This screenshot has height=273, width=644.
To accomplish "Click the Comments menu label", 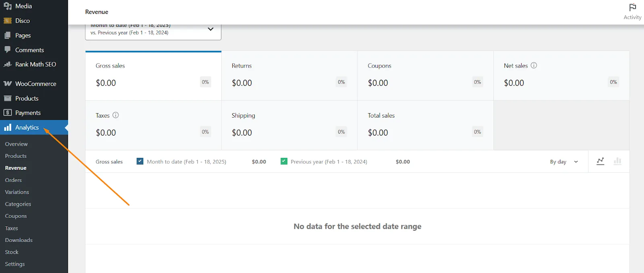I will pyautogui.click(x=29, y=50).
